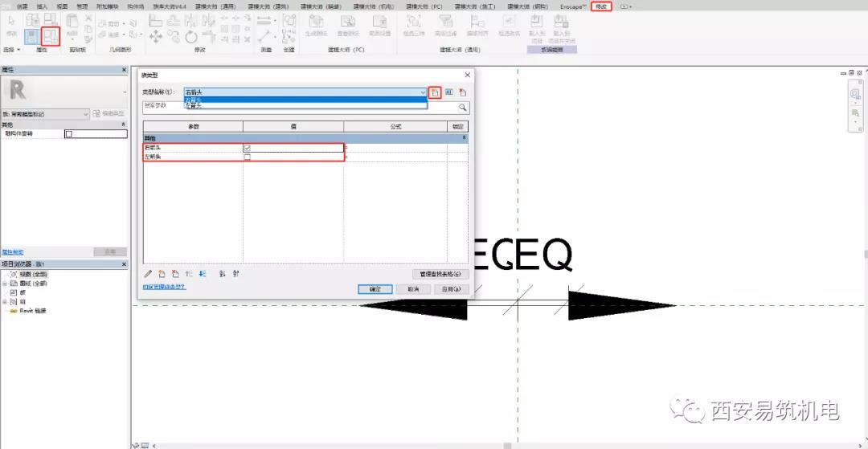
Task: Check the 左箭头 parameter checkbox
Action: 248,157
